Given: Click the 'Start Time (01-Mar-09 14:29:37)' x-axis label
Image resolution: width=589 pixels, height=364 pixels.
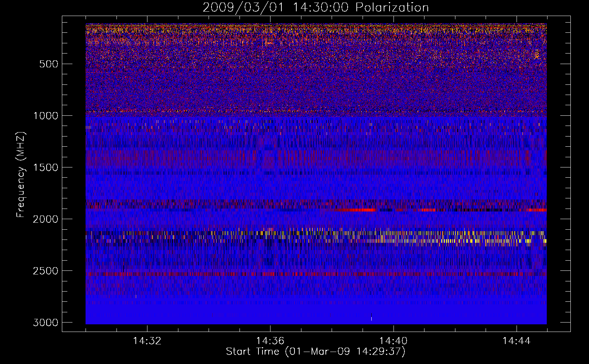Looking at the screenshot, I should point(316,352).
